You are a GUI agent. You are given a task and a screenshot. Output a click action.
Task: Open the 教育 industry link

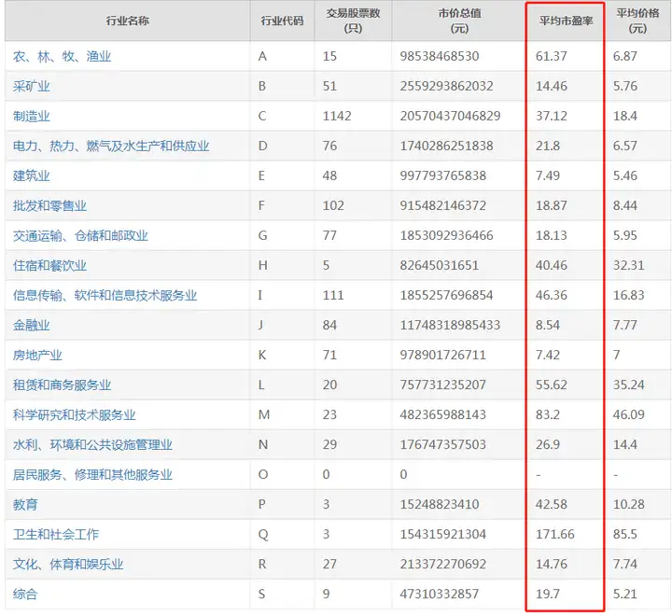coord(25,505)
